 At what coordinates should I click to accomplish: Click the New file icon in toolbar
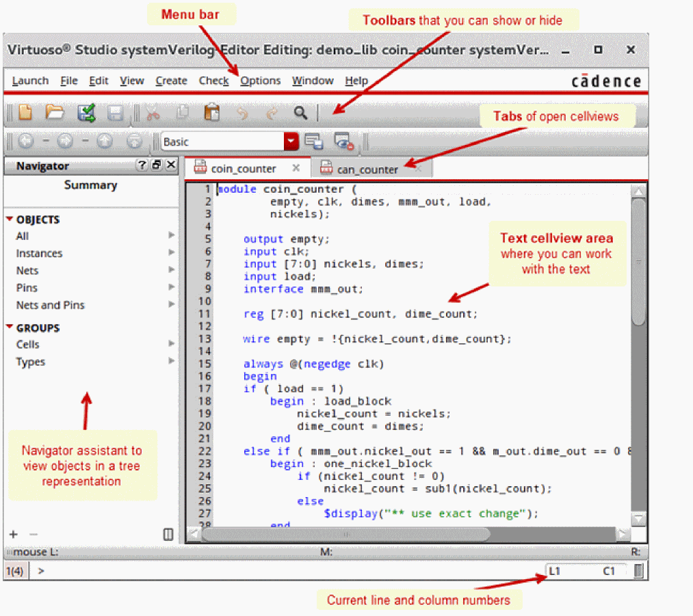click(25, 113)
